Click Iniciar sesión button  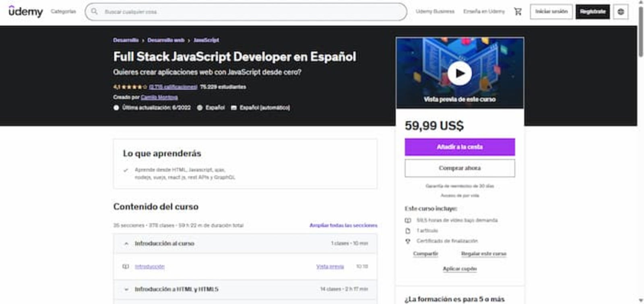(x=551, y=12)
